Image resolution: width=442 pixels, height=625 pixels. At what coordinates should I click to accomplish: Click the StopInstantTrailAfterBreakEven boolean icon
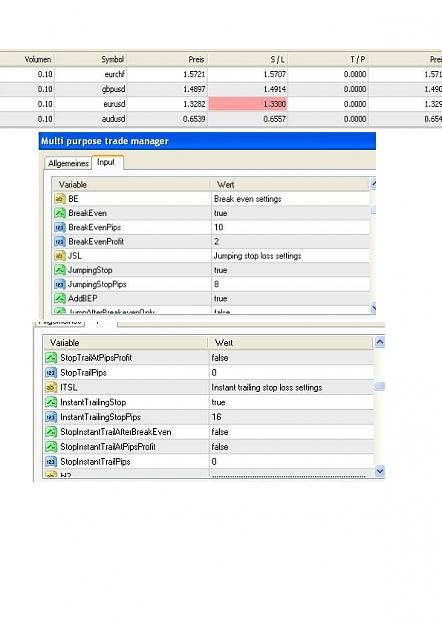[51, 432]
